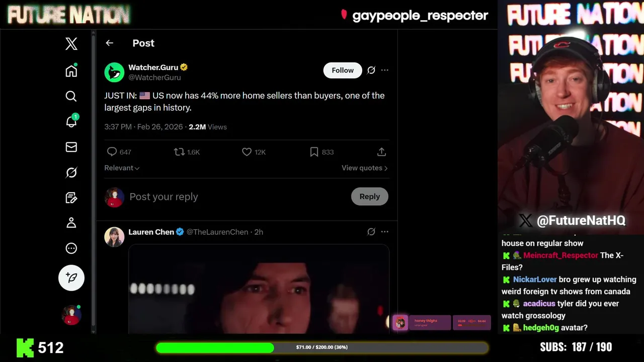The width and height of the screenshot is (644, 362).
Task: Click the green donation goal progress bar
Action: pos(322,347)
